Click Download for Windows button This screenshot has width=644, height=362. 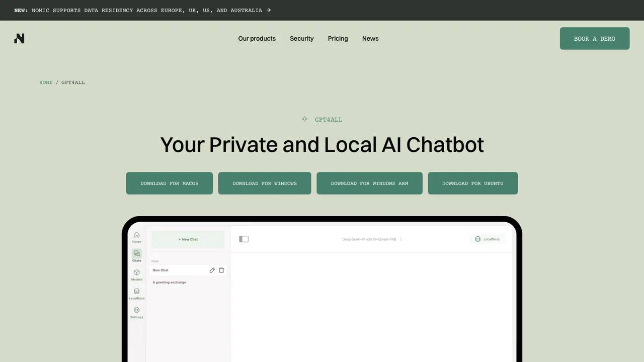(265, 183)
